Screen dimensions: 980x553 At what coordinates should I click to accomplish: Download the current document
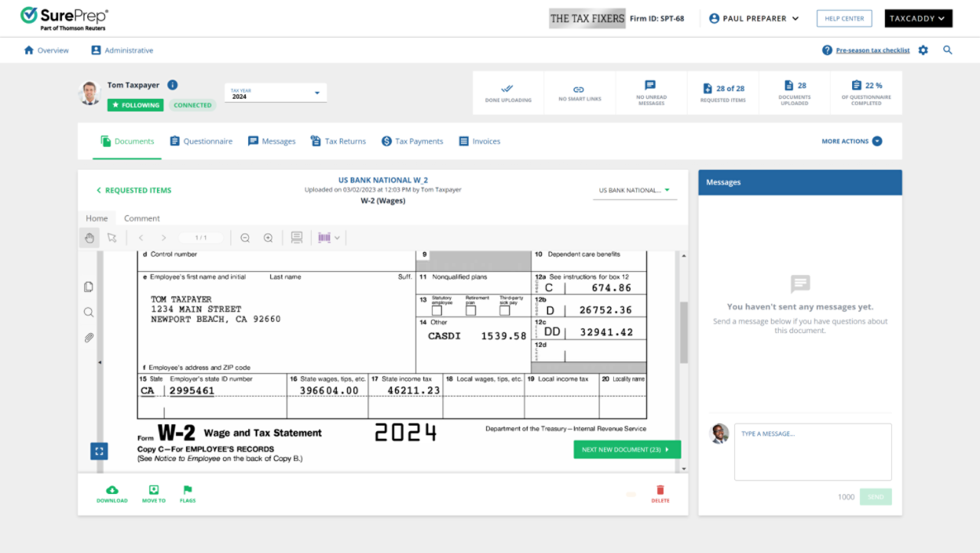click(x=112, y=494)
